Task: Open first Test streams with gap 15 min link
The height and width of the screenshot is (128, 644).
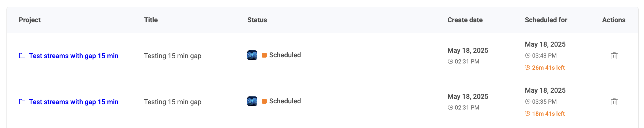Action: pos(74,56)
